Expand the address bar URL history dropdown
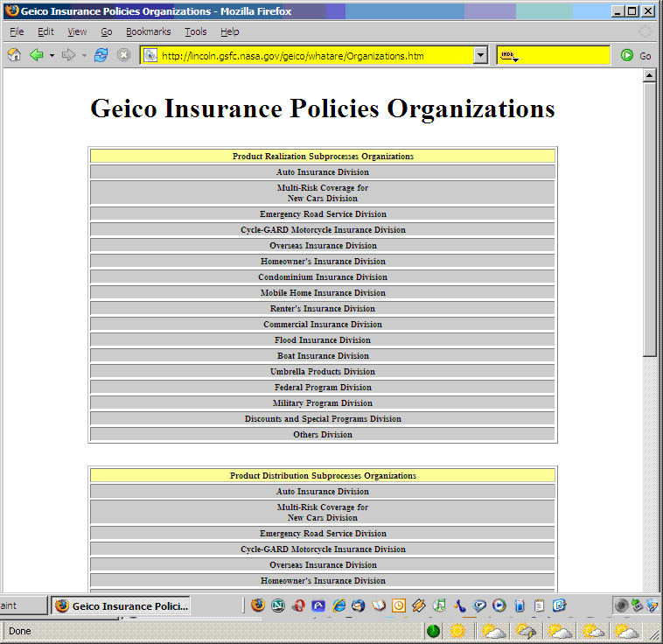Screen dimensions: 663x644 480,55
